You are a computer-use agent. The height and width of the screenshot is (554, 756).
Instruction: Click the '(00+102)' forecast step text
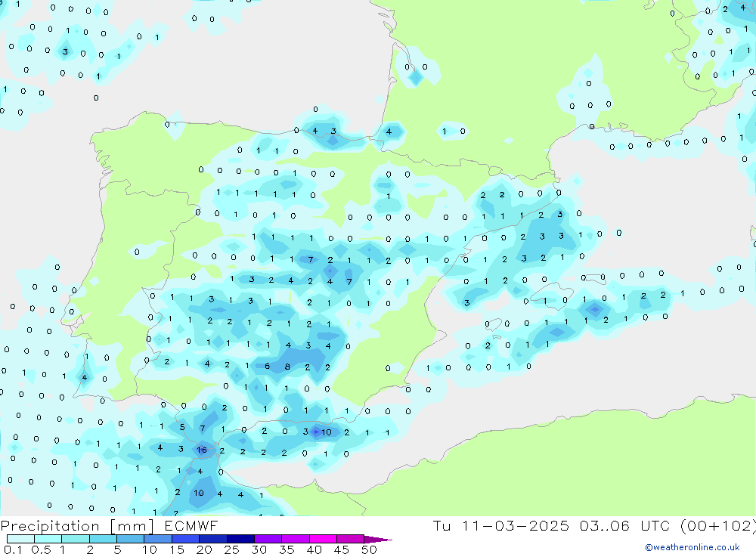tap(718, 526)
